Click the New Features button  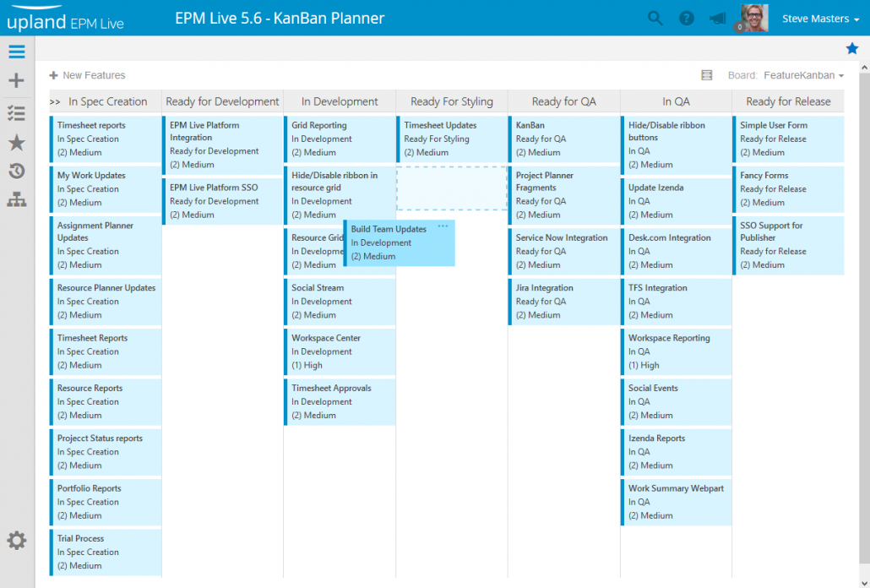tap(87, 75)
